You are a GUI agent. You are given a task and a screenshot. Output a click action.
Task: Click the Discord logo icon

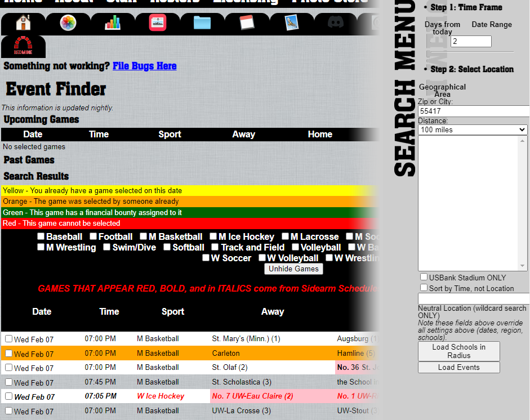[336, 23]
